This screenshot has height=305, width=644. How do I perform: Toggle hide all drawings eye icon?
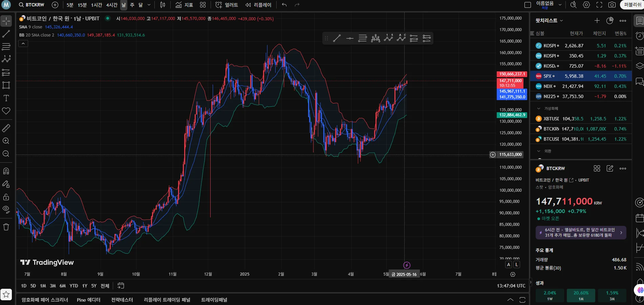coord(6,210)
